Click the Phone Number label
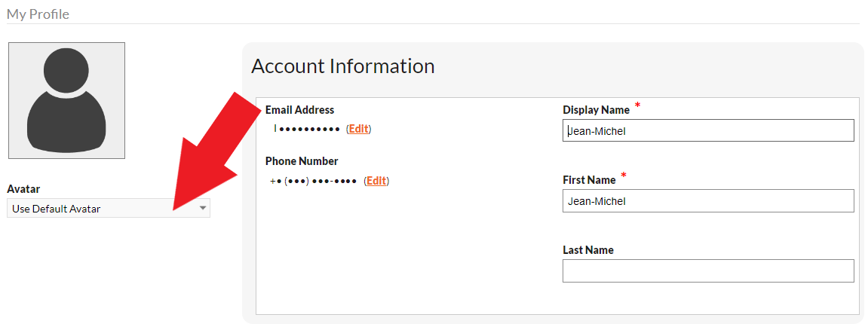The height and width of the screenshot is (330, 868). coord(302,160)
